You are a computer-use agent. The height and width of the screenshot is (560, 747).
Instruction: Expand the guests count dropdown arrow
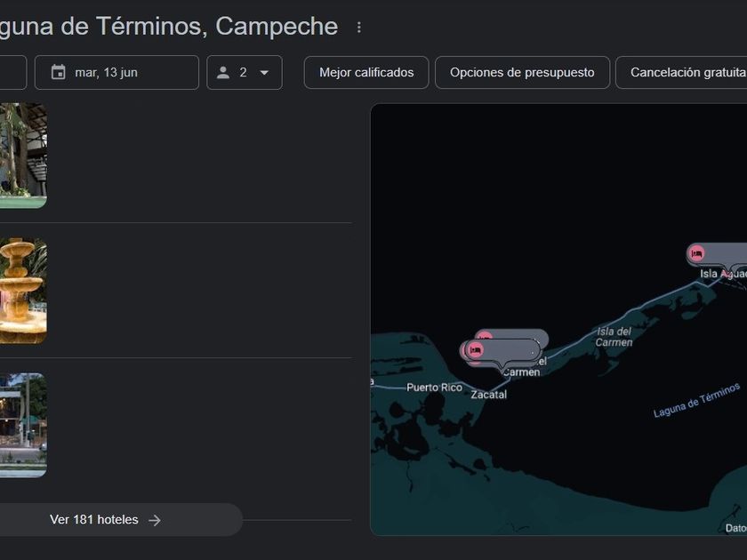click(x=264, y=73)
